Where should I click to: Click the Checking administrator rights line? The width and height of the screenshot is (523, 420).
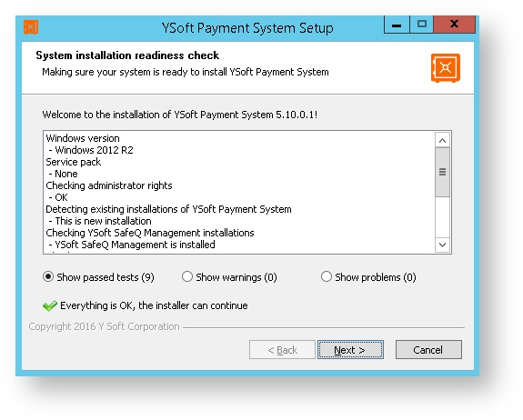(x=109, y=185)
